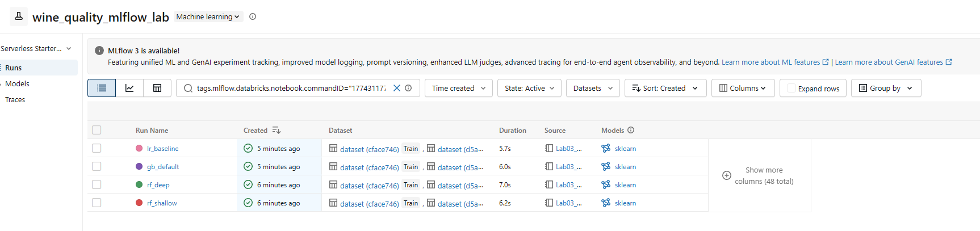Open the artifact evaluation table view icon
Screen dimensions: 980x231
[x=157, y=88]
